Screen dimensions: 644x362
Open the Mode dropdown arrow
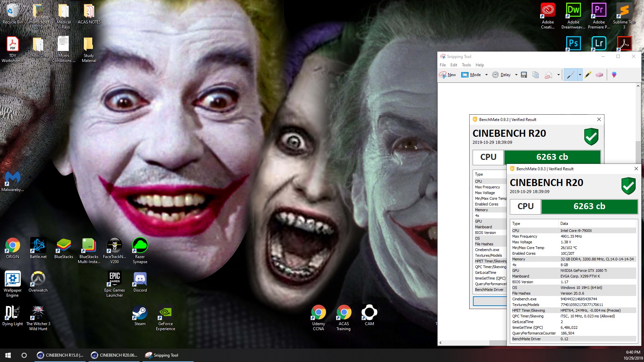pos(486,75)
